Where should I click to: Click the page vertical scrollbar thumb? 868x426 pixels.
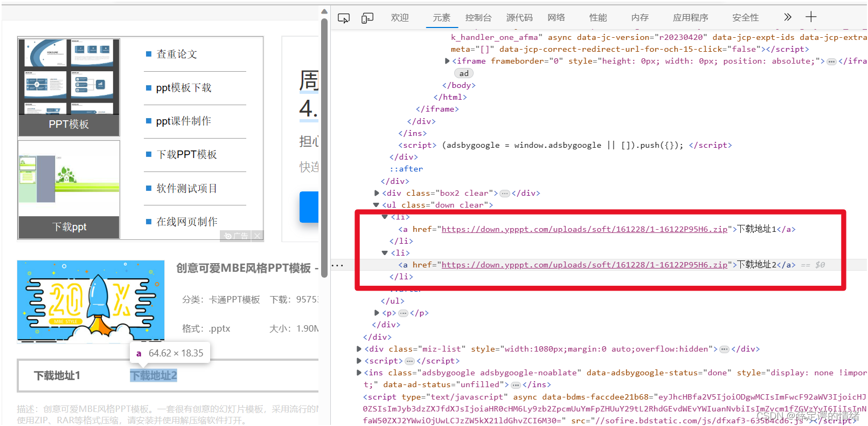pyautogui.click(x=324, y=147)
